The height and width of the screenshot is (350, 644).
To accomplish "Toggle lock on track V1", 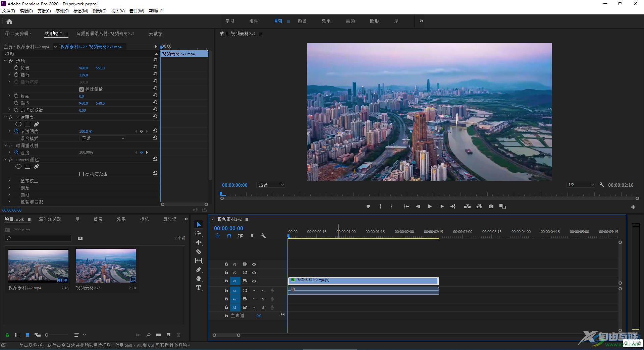I will click(x=226, y=281).
